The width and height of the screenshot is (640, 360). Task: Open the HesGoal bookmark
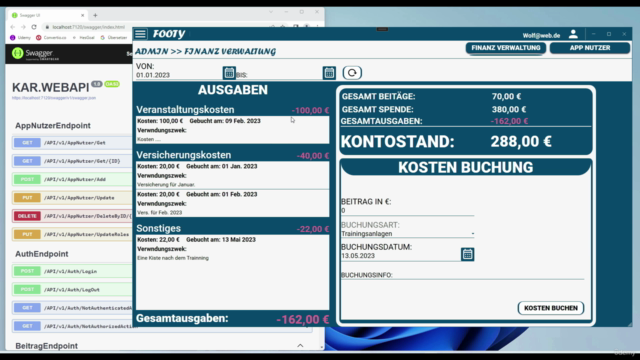coord(84,38)
